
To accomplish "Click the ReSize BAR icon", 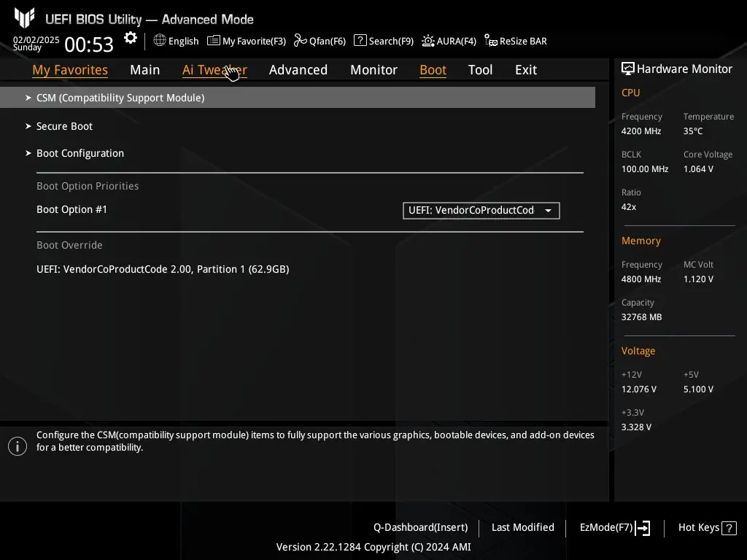I will 491,41.
